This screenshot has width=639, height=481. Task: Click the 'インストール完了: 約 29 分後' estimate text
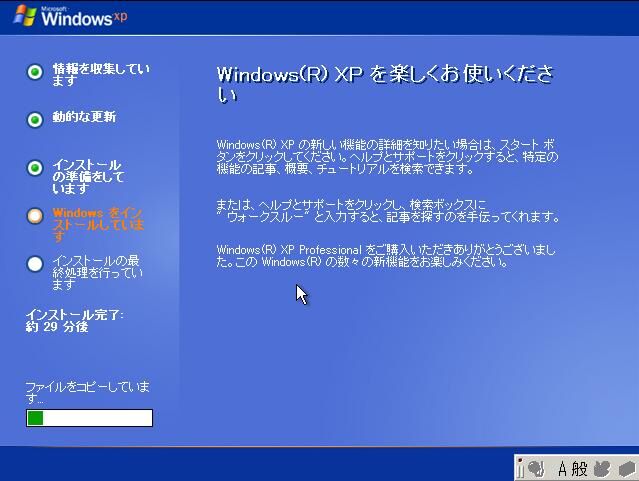74,321
